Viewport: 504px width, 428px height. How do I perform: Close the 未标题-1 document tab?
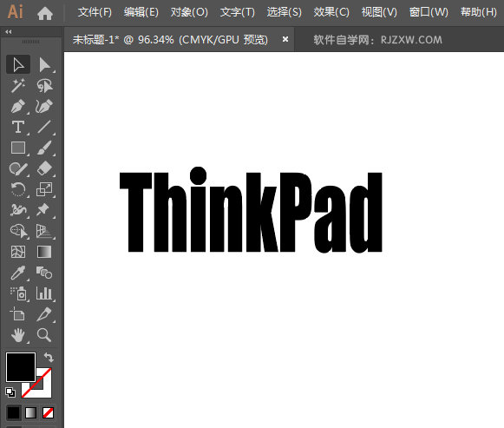(285, 39)
